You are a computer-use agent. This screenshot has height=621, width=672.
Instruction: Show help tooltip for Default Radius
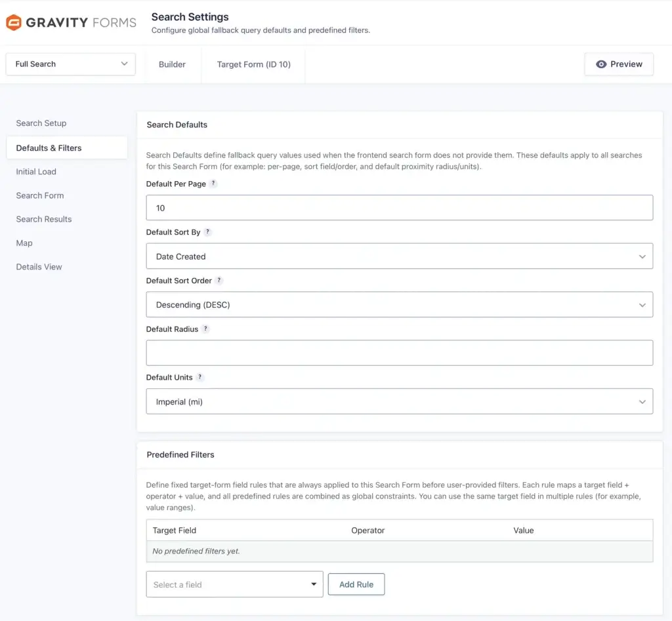pos(205,329)
